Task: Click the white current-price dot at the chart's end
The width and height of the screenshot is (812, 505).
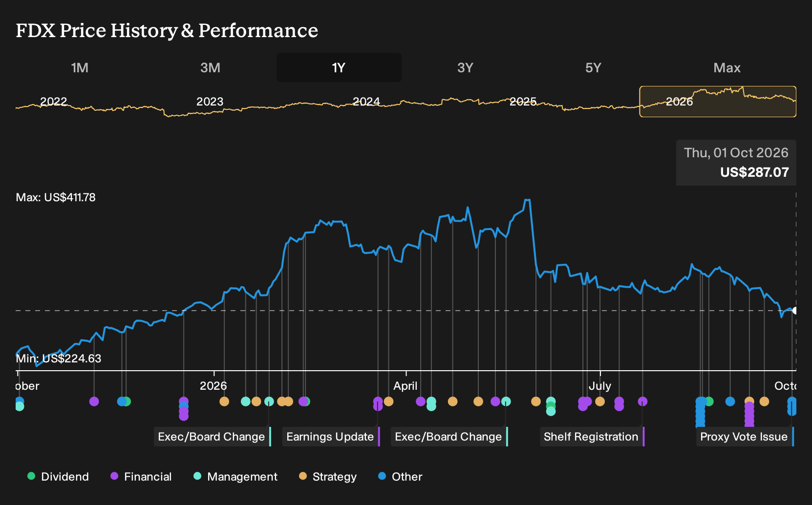Action: [x=795, y=311]
